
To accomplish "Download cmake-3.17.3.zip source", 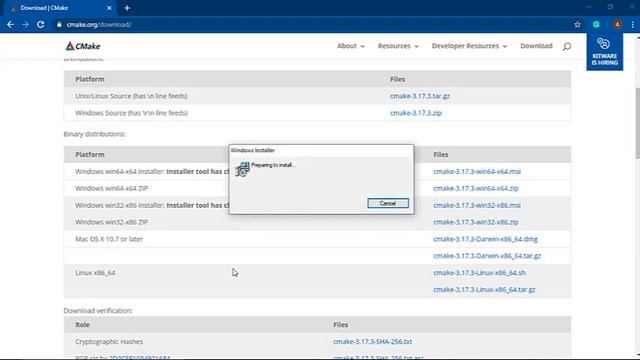I will tap(416, 113).
